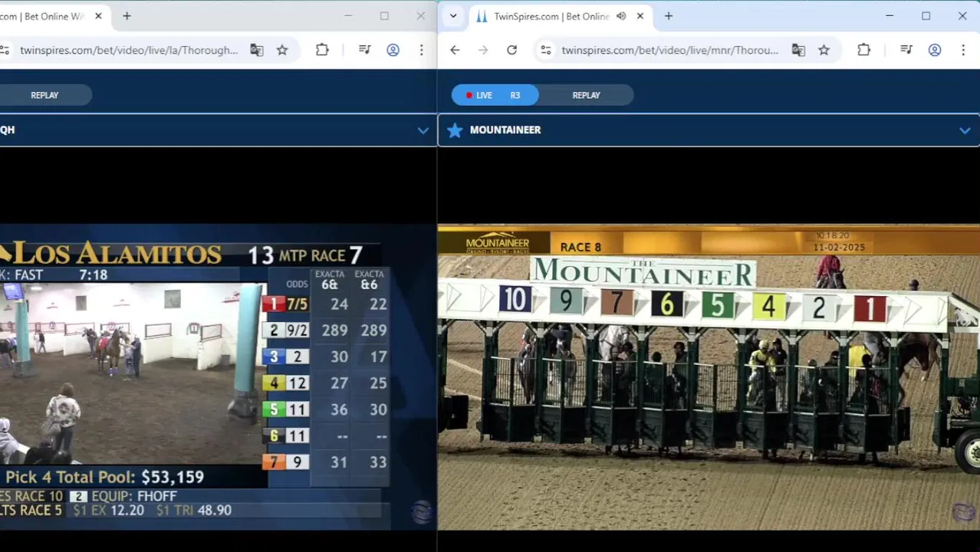Expand the MOUNTAINEER track dropdown chevron

[965, 130]
